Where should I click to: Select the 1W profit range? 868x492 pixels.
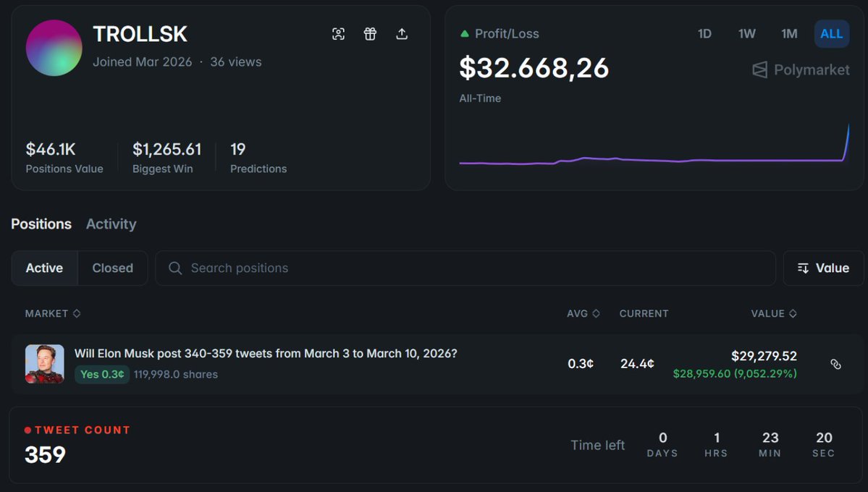coord(747,34)
